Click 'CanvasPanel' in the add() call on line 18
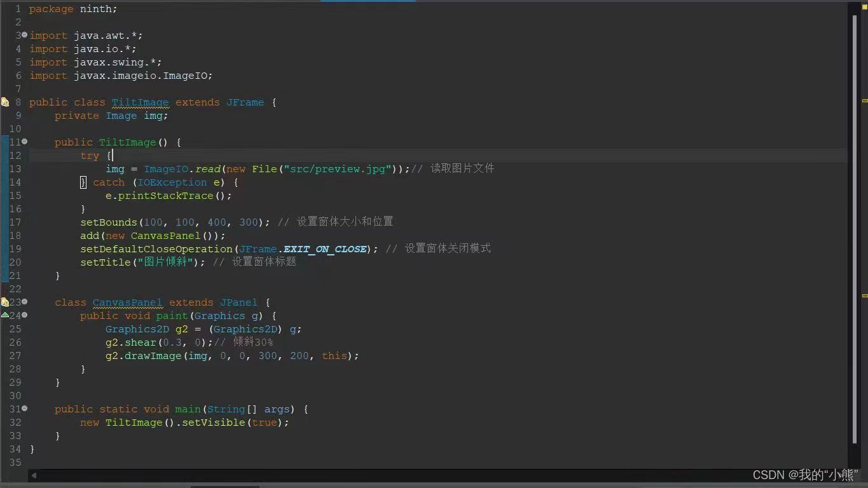868x488 pixels. pos(165,236)
